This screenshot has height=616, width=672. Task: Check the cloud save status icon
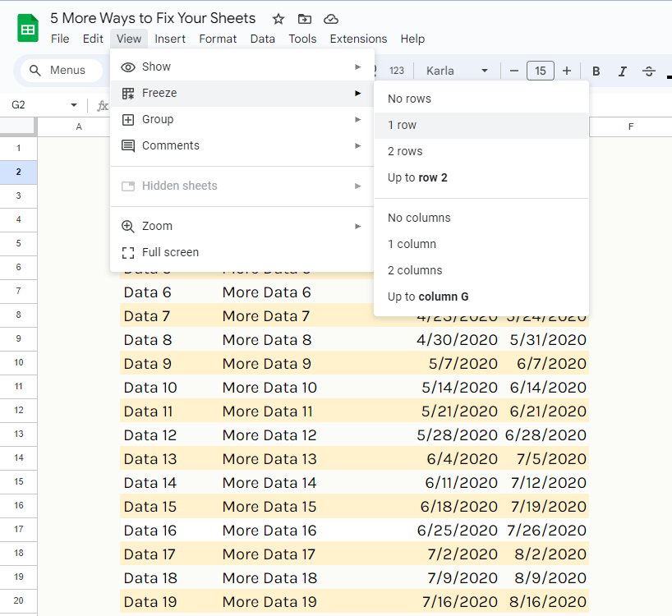coord(330,19)
